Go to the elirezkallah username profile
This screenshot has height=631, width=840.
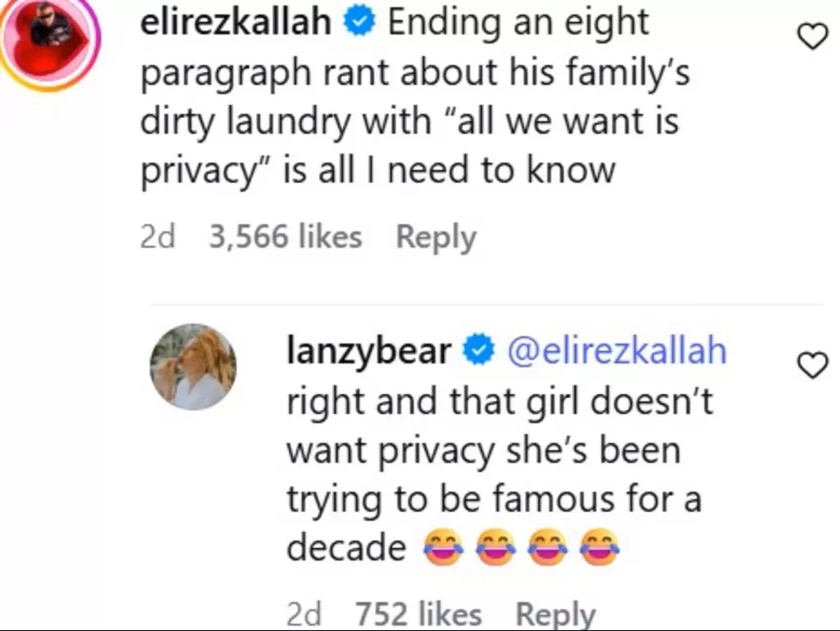236,23
